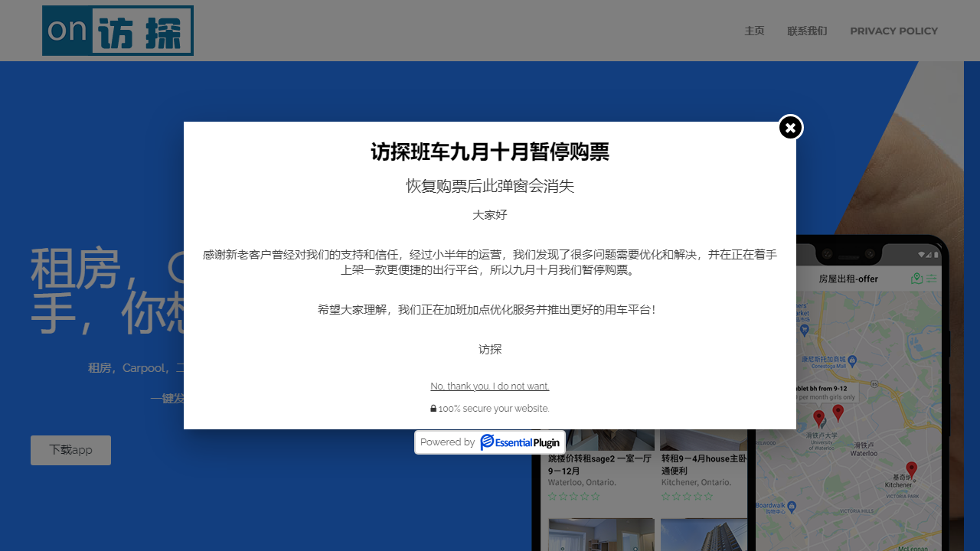Click the 下载app button

coord(70,450)
